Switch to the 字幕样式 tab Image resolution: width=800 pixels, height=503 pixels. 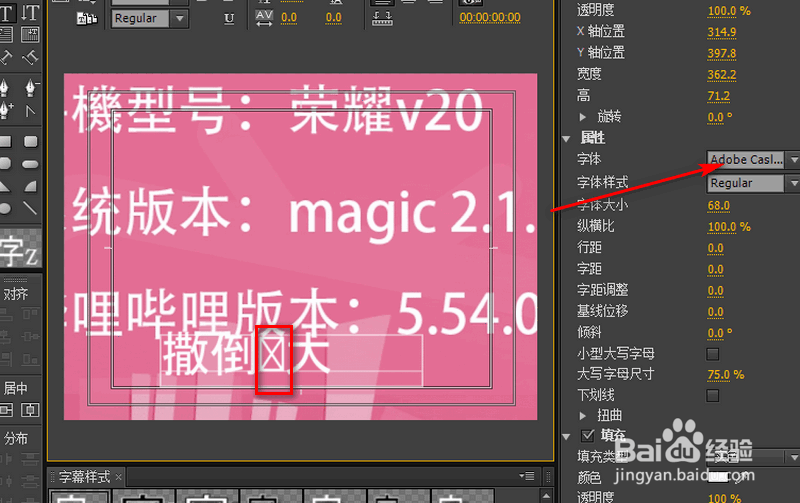(x=84, y=477)
